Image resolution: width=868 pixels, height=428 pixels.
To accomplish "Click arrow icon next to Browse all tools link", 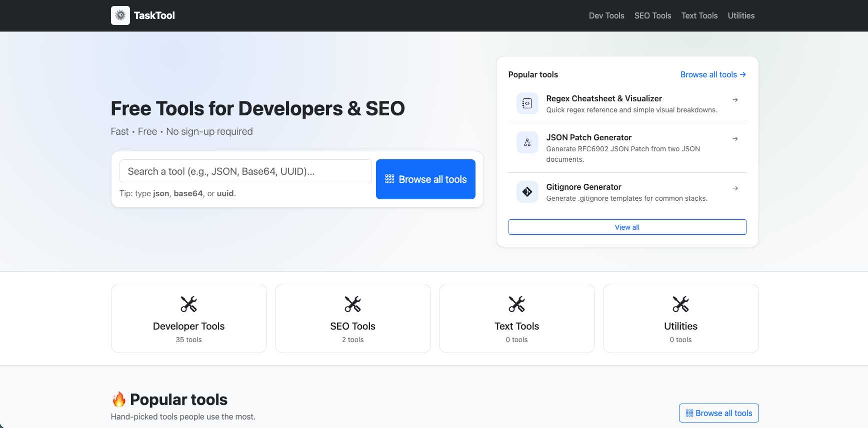I will click(x=743, y=74).
